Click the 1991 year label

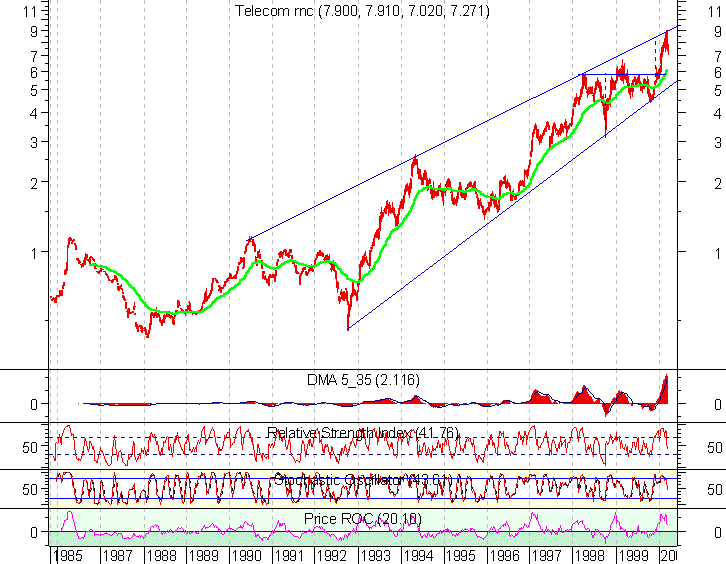[289, 555]
